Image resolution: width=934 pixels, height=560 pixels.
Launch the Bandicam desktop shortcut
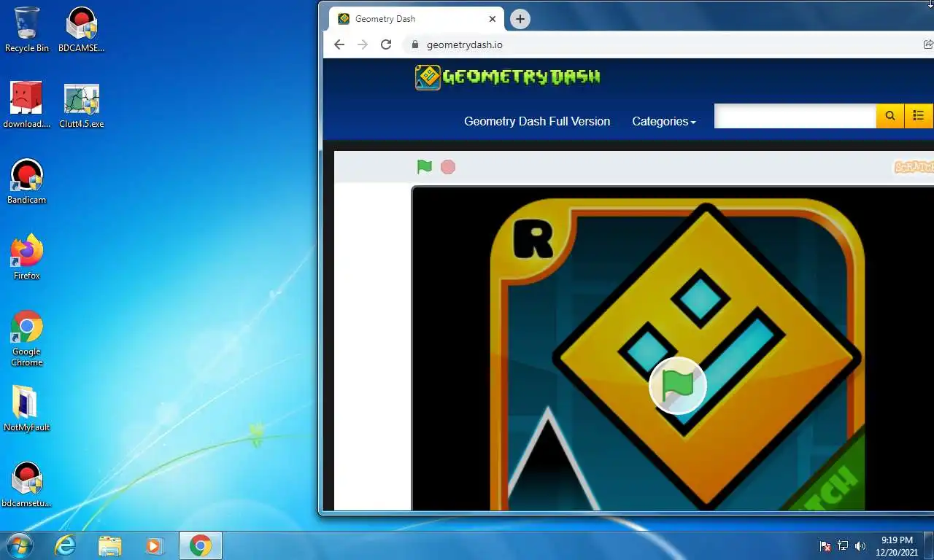(27, 181)
